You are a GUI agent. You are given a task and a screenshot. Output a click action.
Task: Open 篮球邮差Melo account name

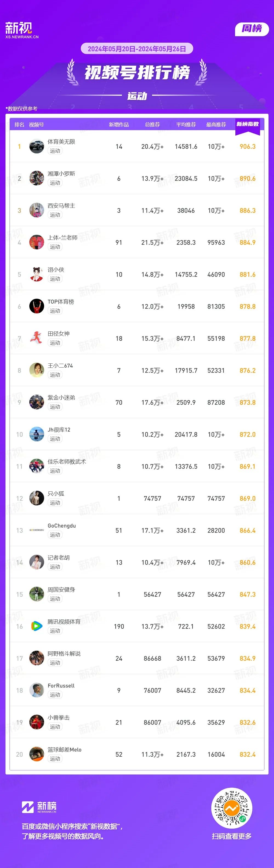click(64, 750)
